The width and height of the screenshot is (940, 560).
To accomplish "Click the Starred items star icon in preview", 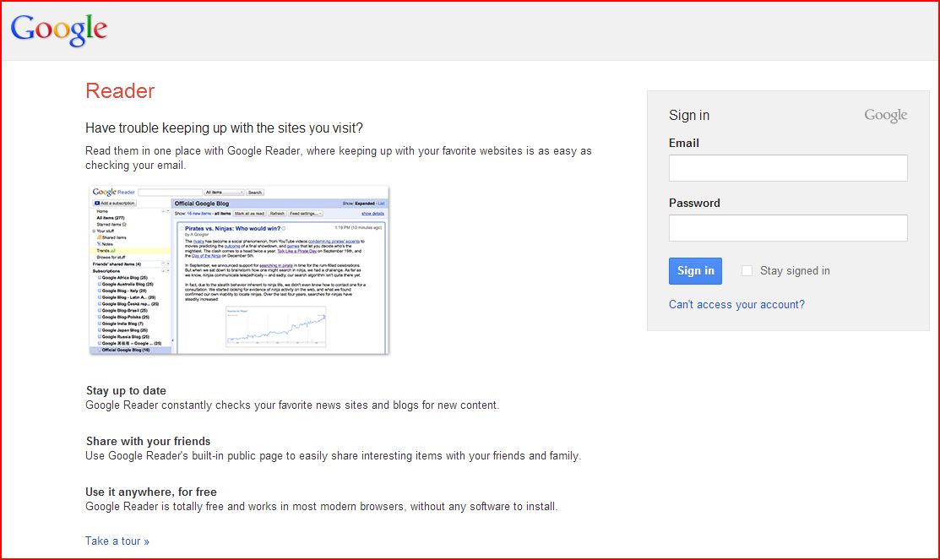I will [x=125, y=225].
